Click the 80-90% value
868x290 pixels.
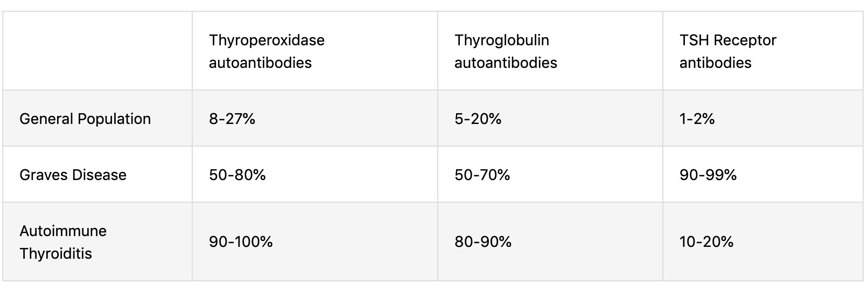click(482, 242)
